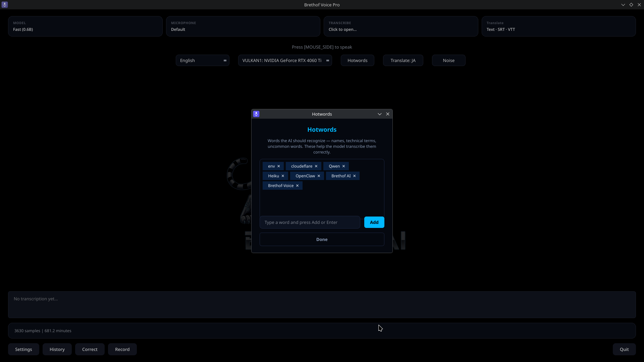Maximize the Brethof Voice Pro window
Screen dimensions: 644x362
[x=631, y=5]
